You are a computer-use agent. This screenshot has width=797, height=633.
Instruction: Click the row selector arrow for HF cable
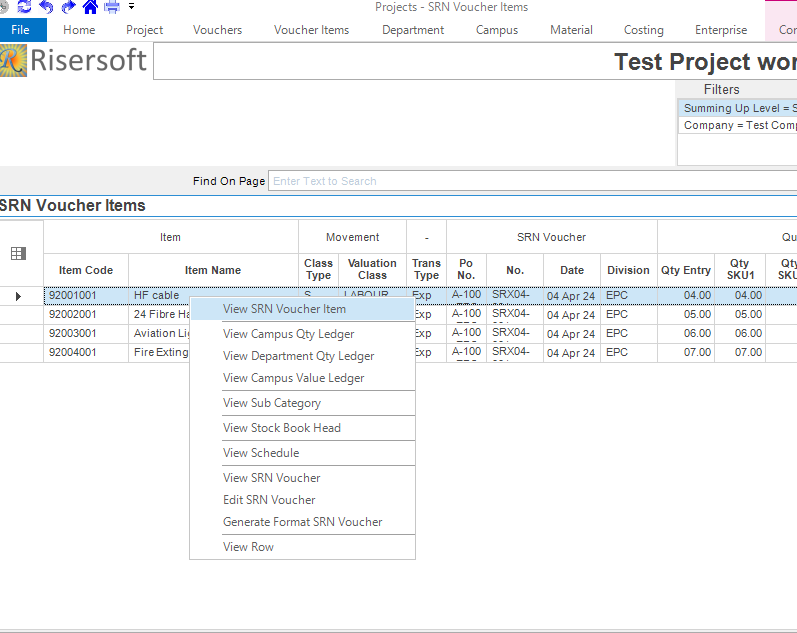coord(18,296)
